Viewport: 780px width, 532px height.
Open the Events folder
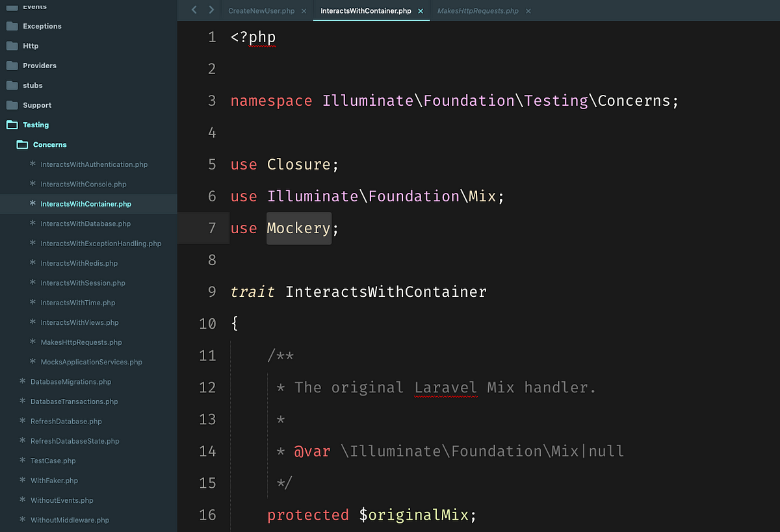coord(34,6)
